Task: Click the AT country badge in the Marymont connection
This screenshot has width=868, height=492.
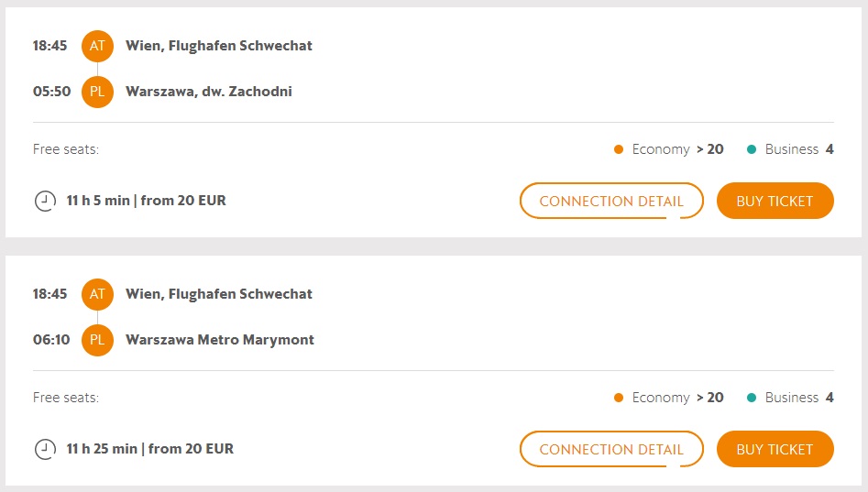Action: pyautogui.click(x=97, y=294)
